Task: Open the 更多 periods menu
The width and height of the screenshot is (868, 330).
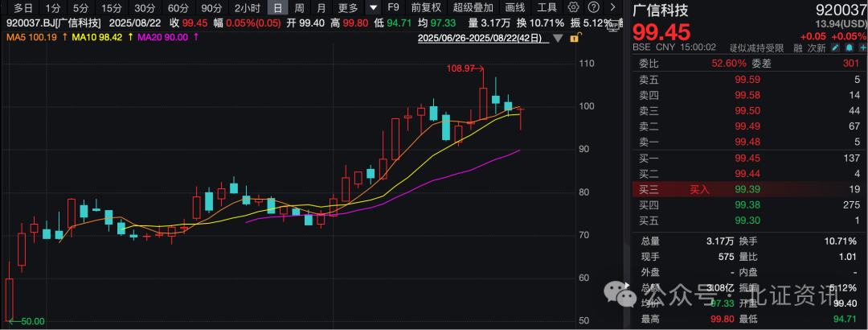Action: pos(348,8)
